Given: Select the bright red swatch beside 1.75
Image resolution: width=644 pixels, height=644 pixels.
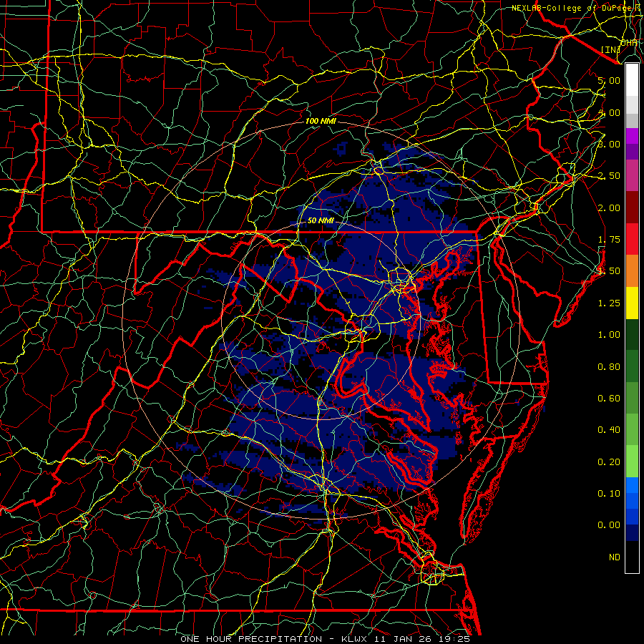Looking at the screenshot, I should 632,239.
